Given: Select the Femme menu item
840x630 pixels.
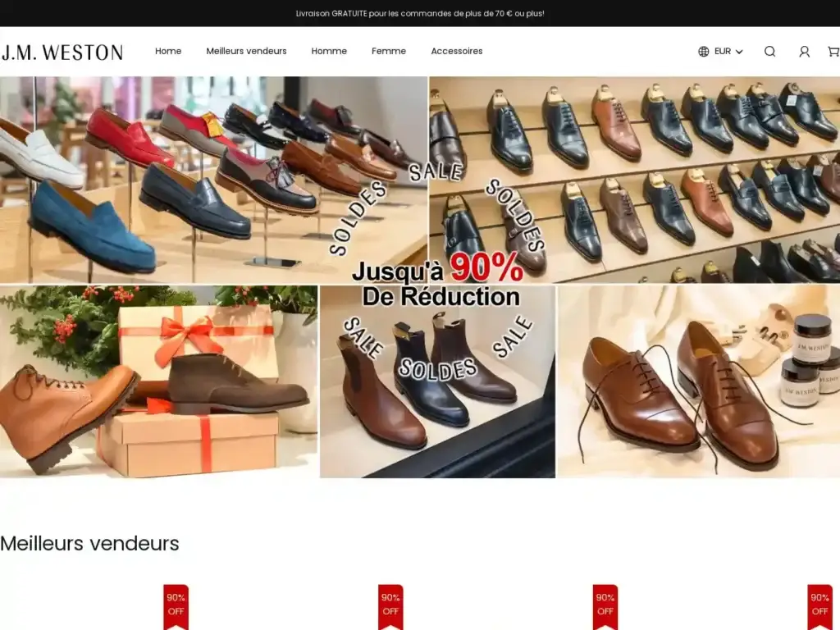Looking at the screenshot, I should [x=389, y=52].
